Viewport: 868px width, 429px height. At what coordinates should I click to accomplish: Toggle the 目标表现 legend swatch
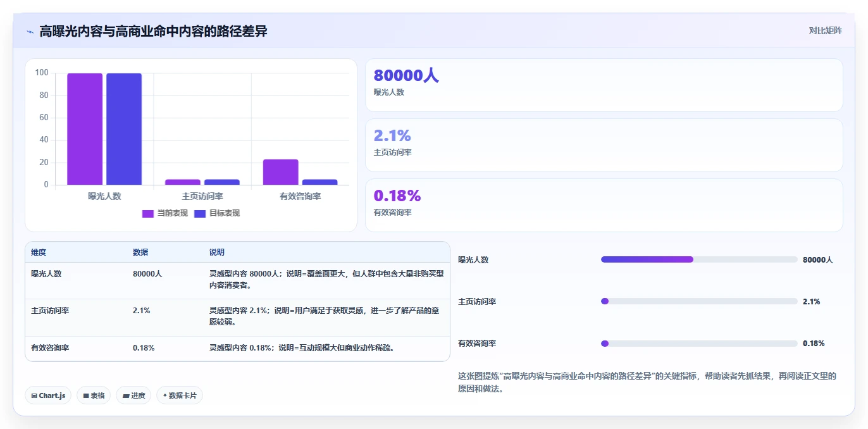[200, 213]
